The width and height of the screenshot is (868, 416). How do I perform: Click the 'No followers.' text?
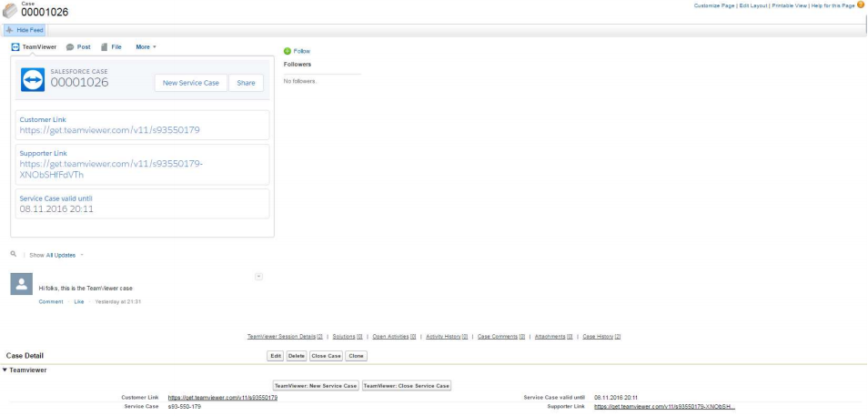point(300,81)
